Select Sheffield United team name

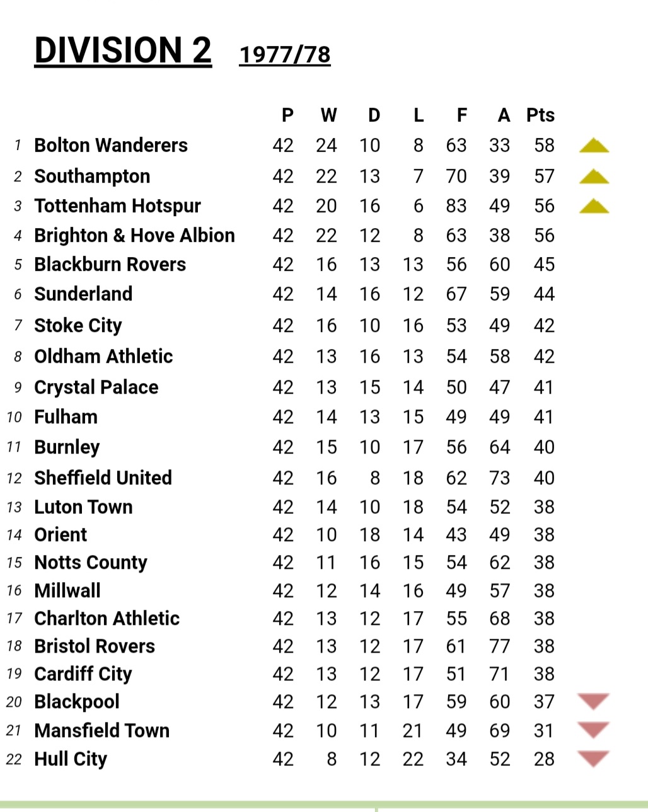pos(103,478)
